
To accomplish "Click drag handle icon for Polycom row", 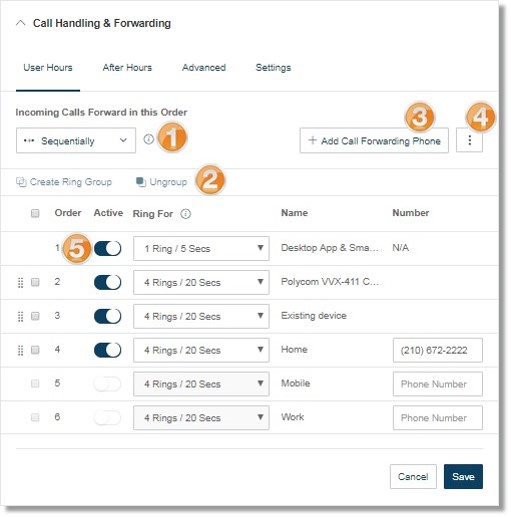I will pyautogui.click(x=20, y=283).
